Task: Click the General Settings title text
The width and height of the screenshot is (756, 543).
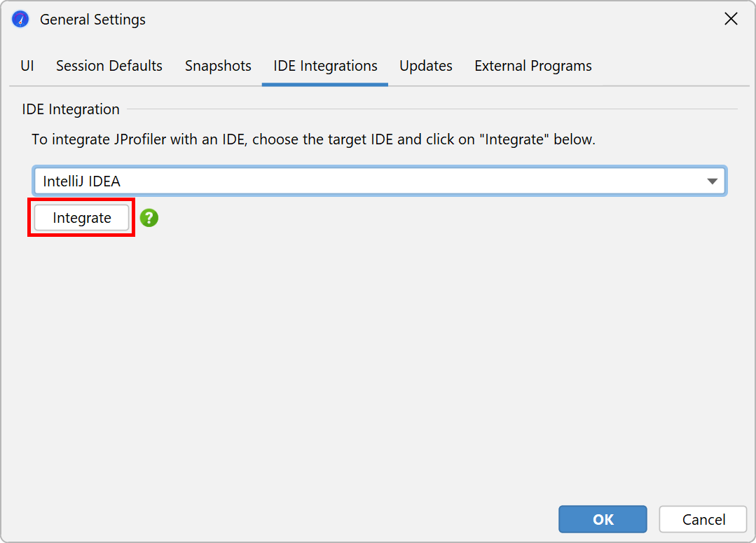Action: click(92, 20)
